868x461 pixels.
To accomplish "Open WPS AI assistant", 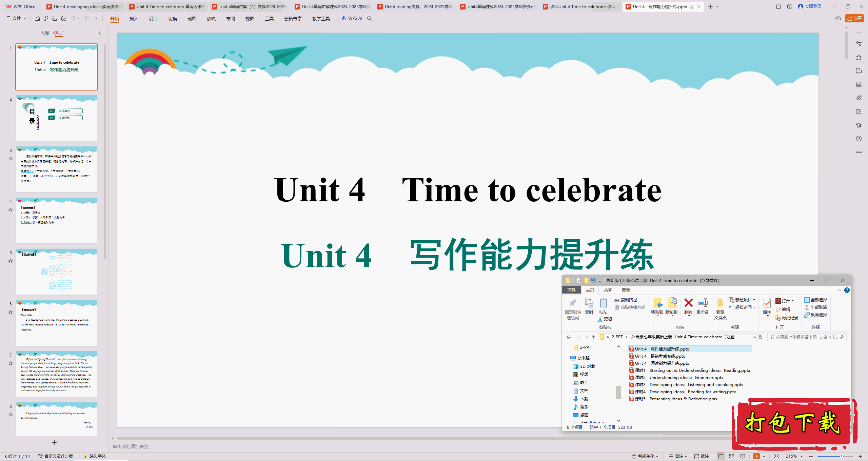I will tap(352, 18).
